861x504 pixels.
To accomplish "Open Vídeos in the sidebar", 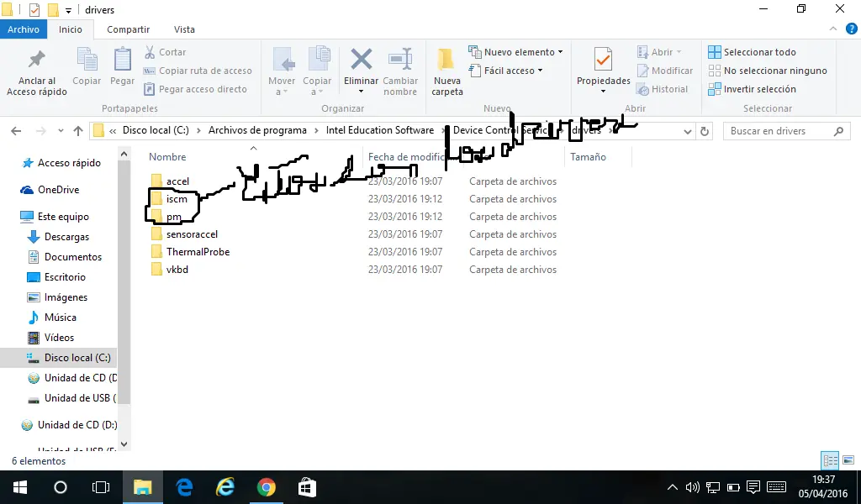I will tap(51, 338).
